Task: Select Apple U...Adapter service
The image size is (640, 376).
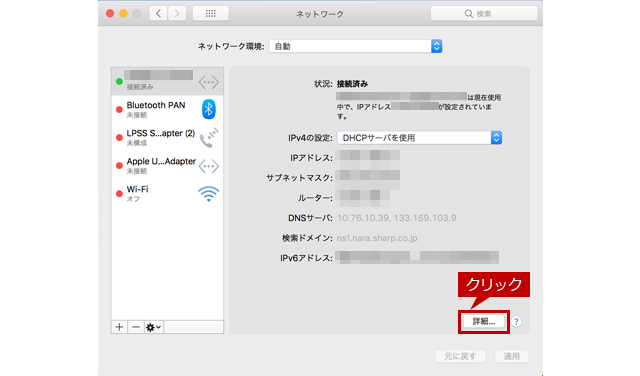Action: 167,165
